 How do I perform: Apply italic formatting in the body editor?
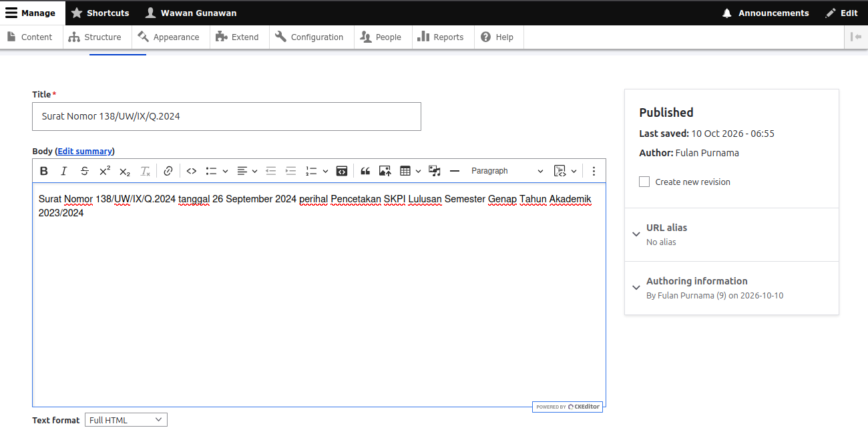click(x=64, y=171)
